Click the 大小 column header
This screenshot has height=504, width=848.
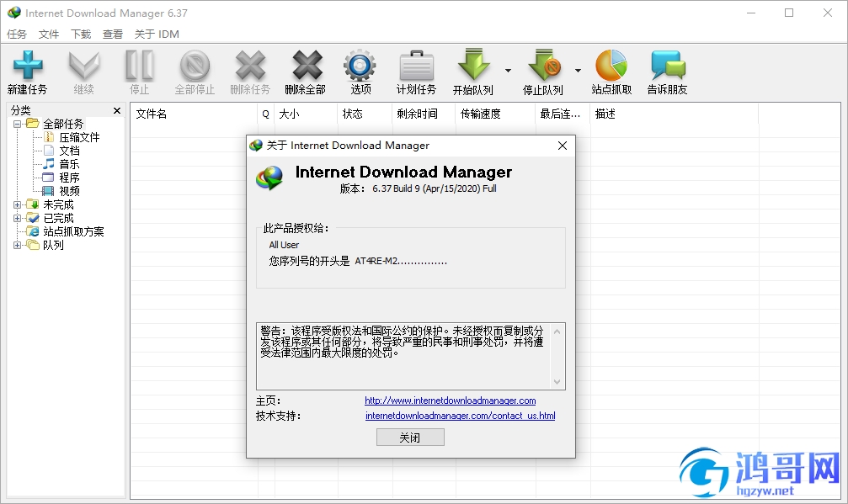click(x=306, y=114)
